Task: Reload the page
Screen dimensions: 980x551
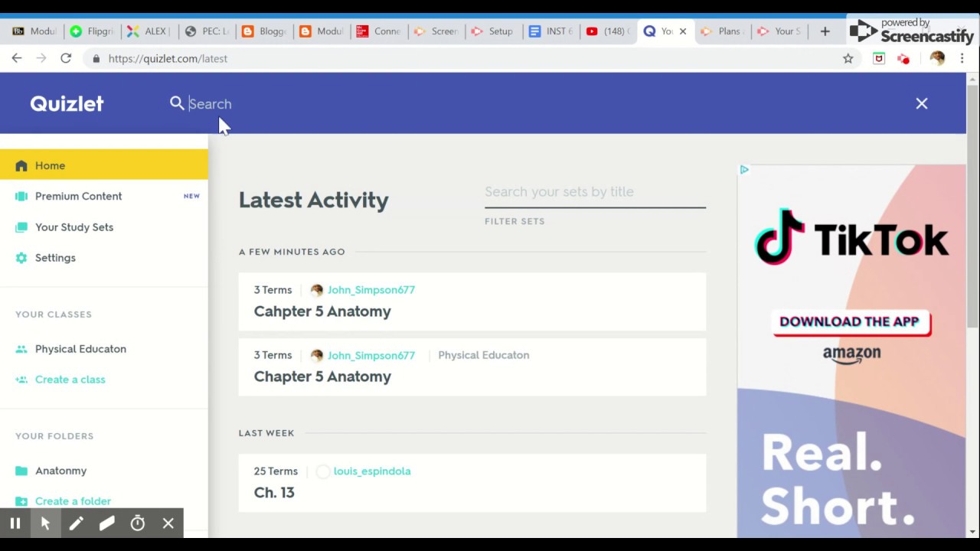Action: [66, 58]
